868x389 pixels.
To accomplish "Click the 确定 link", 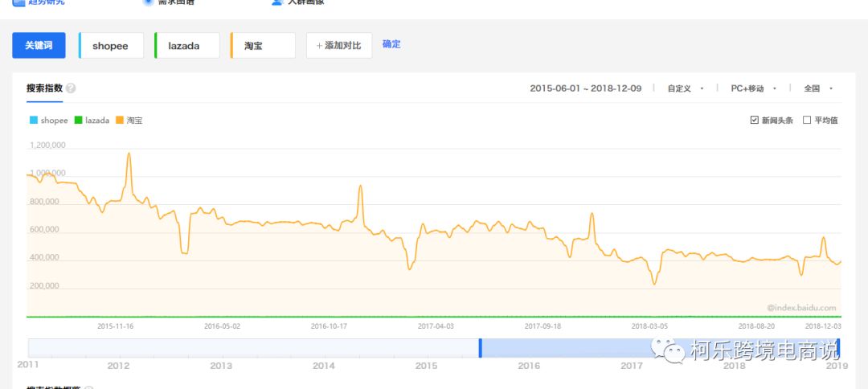I will 391,44.
